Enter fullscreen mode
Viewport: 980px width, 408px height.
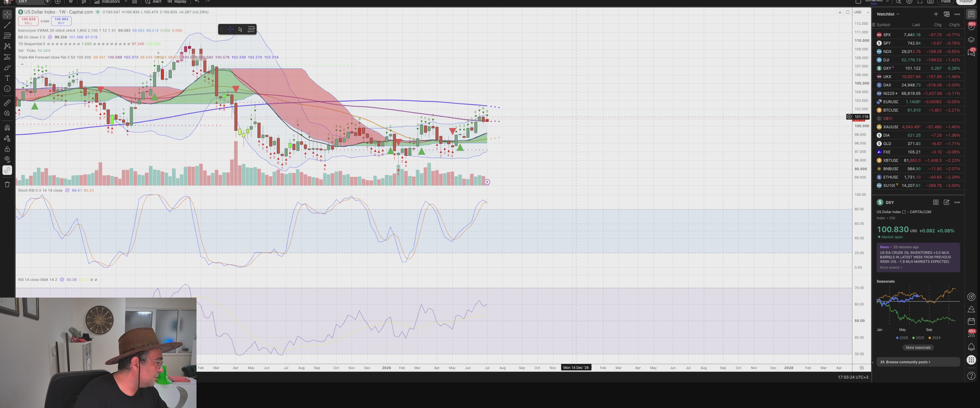pos(920,2)
